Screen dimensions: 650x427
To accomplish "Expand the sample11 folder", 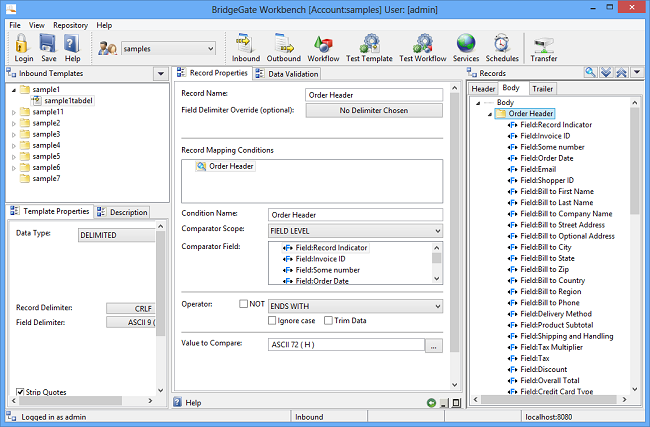I will click(14, 112).
